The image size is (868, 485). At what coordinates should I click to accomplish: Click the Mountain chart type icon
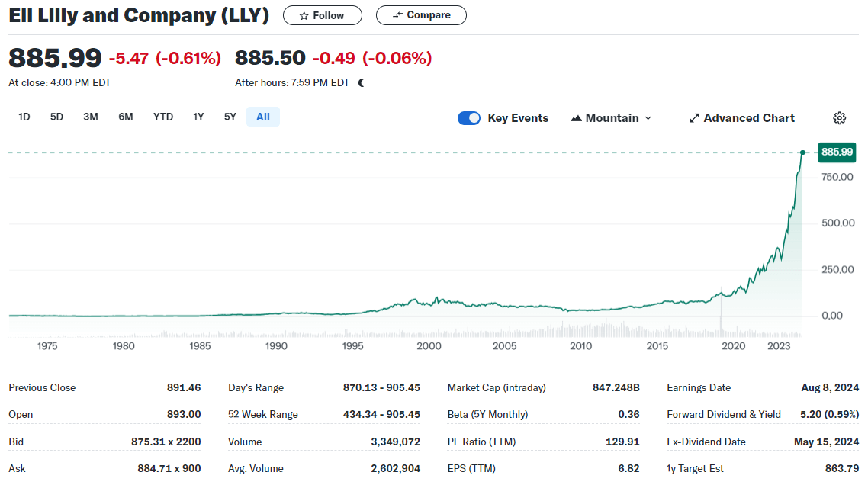click(577, 118)
